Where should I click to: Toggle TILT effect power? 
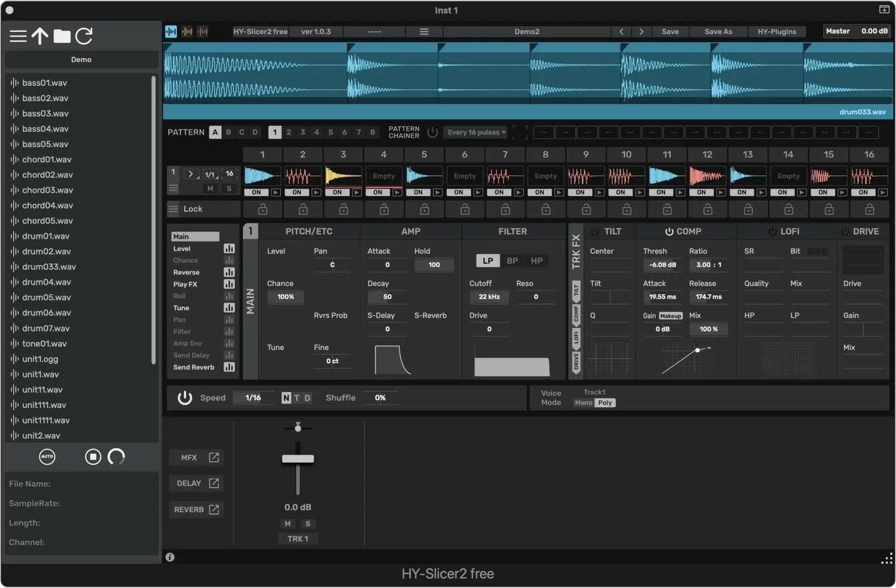point(595,231)
